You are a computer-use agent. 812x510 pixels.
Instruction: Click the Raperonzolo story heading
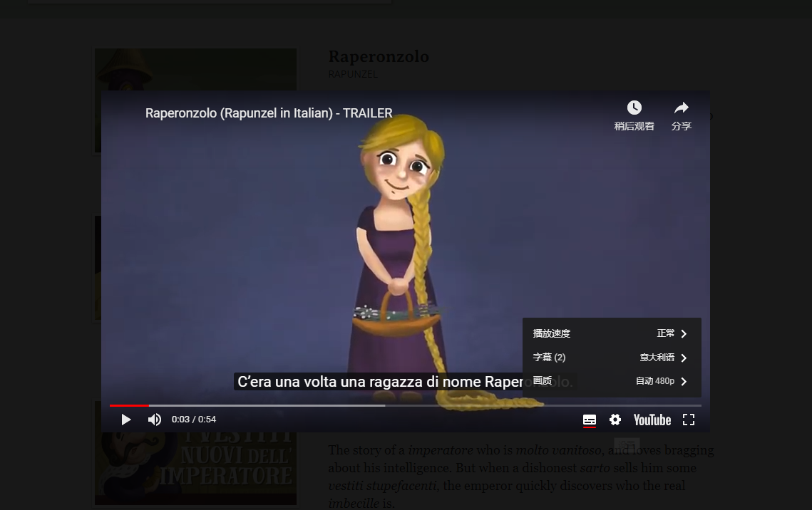[x=379, y=57]
